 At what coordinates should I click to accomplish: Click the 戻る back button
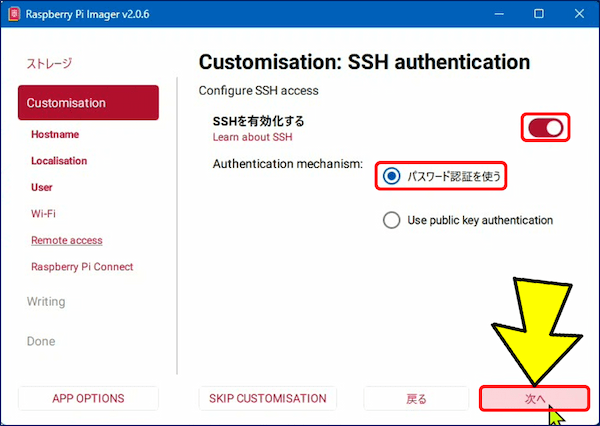pyautogui.click(x=416, y=398)
